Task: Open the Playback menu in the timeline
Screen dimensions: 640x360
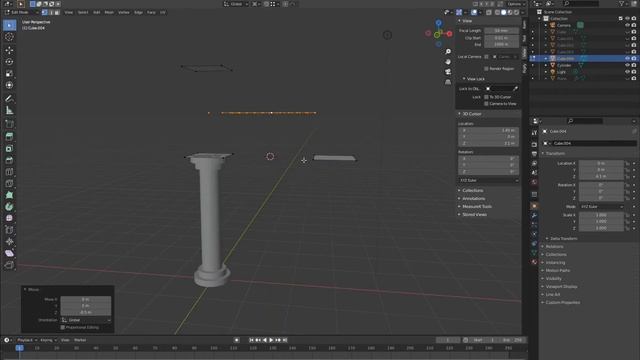Action: point(27,340)
